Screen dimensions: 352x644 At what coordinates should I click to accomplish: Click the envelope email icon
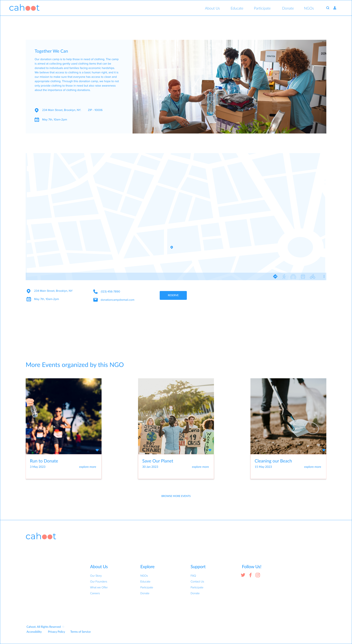[96, 300]
